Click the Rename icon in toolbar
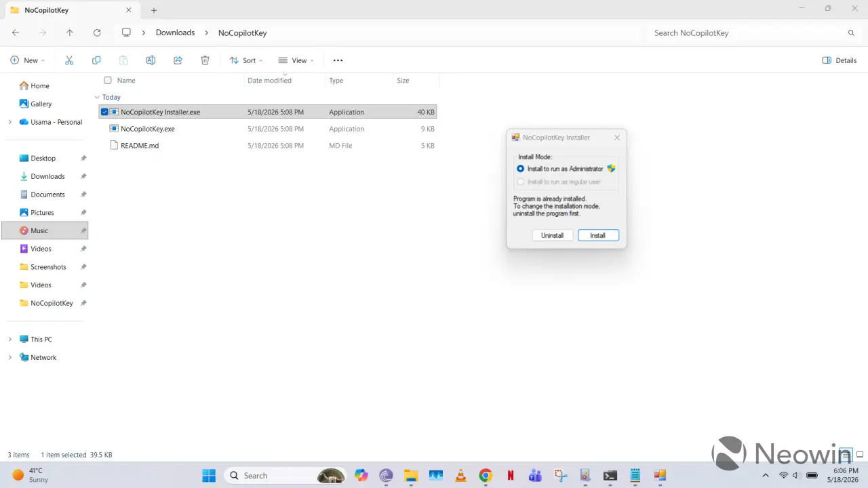 point(151,60)
